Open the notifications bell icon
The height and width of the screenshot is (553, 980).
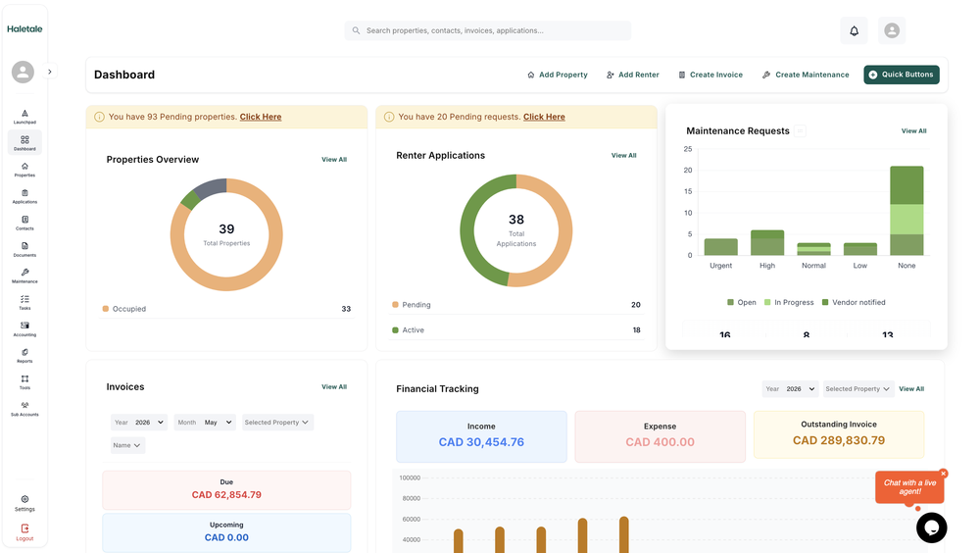coord(854,30)
